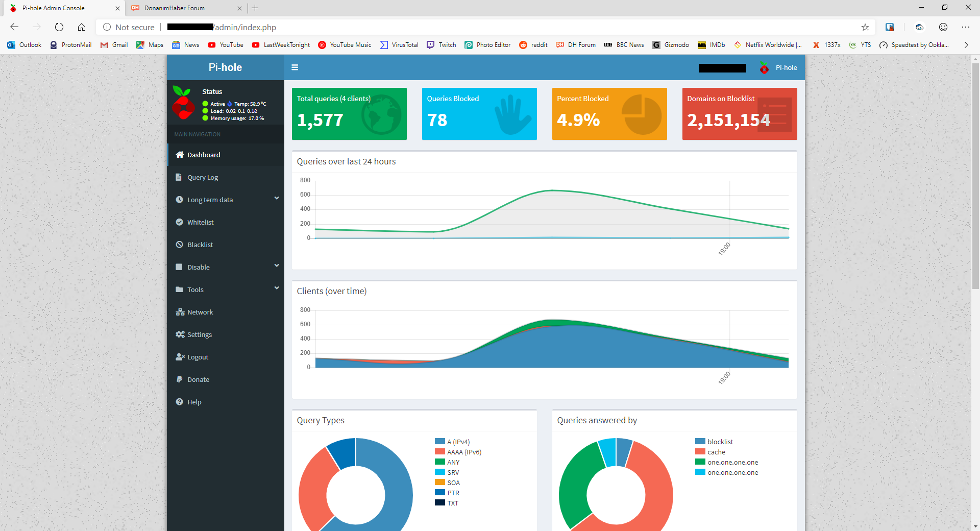The height and width of the screenshot is (531, 980).
Task: Open Maps bookmark
Action: [150, 45]
